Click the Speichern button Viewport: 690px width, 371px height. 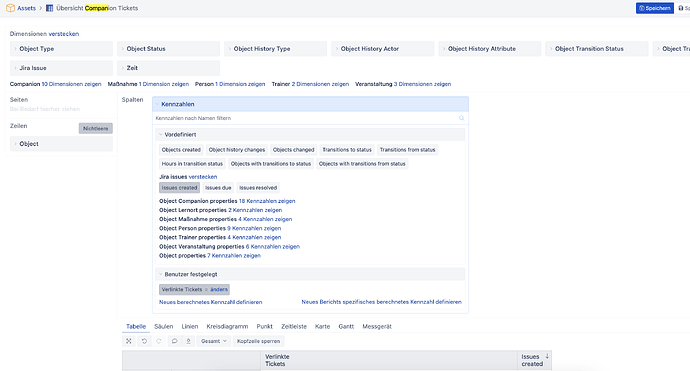point(654,8)
